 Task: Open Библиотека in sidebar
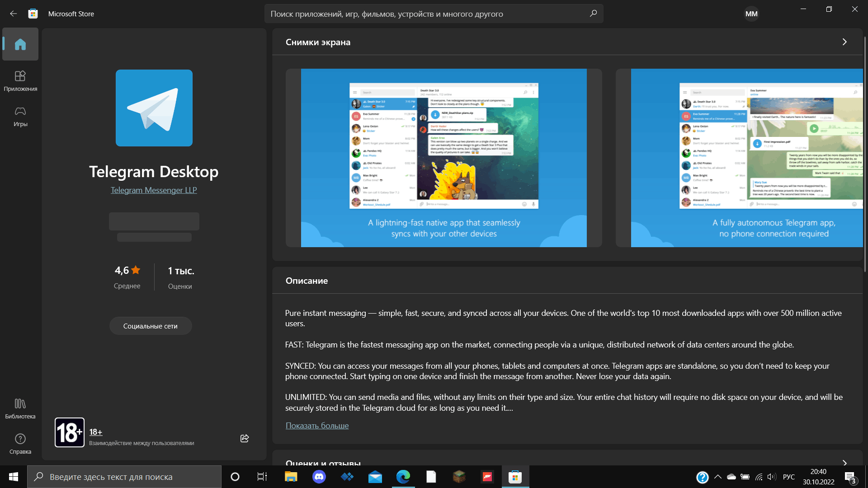tap(20, 408)
